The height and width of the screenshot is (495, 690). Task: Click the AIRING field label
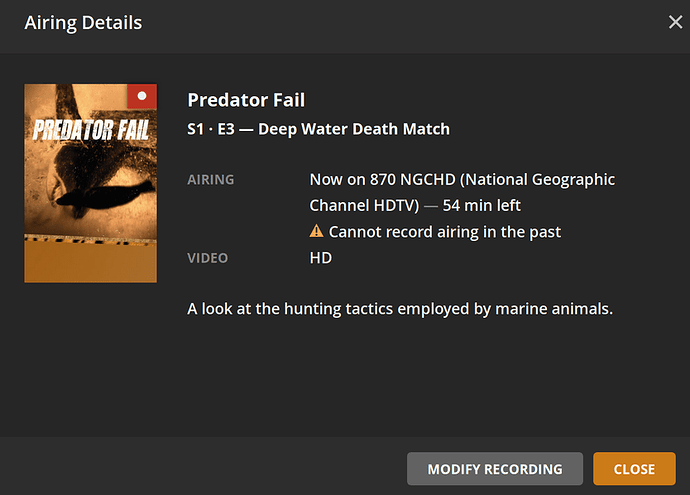point(210,180)
